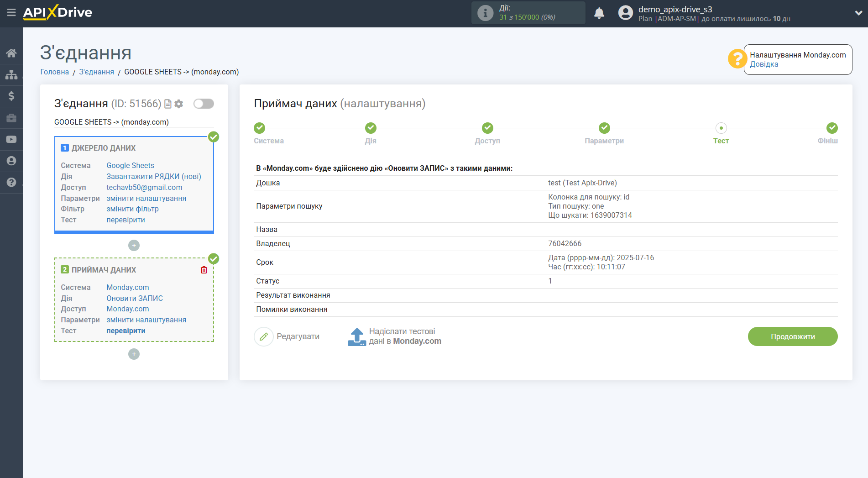Open Google Sheets source system link
The height and width of the screenshot is (478, 868).
[x=130, y=165]
